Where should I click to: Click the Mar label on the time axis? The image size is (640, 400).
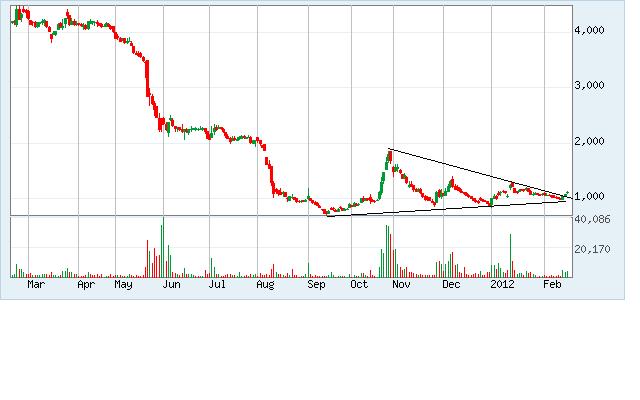coord(36,285)
